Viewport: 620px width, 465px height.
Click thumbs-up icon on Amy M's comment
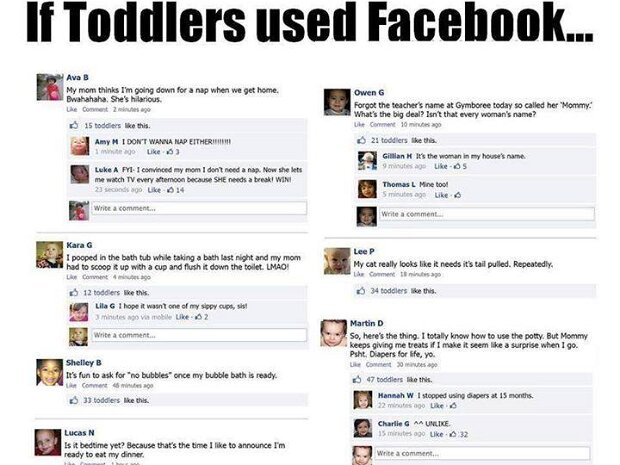170,151
